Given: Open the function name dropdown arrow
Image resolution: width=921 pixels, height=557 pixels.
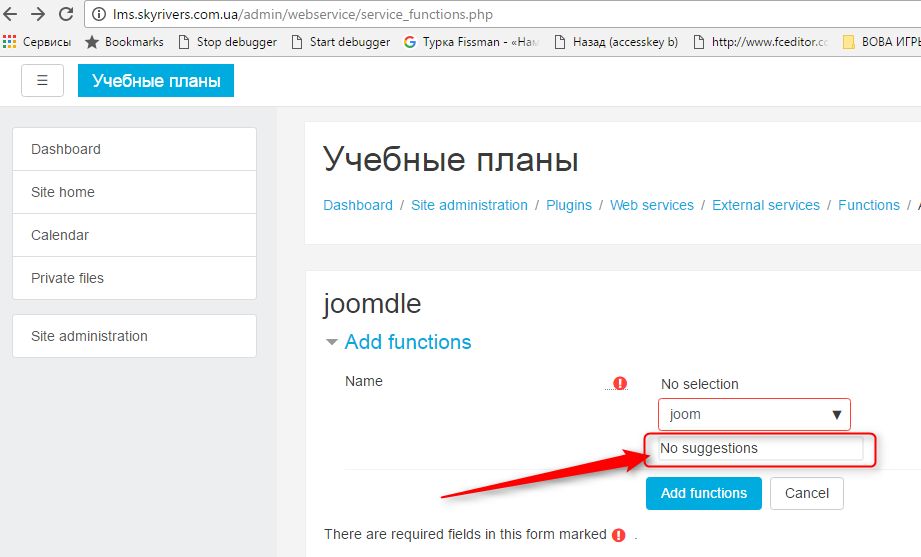Looking at the screenshot, I should [836, 415].
